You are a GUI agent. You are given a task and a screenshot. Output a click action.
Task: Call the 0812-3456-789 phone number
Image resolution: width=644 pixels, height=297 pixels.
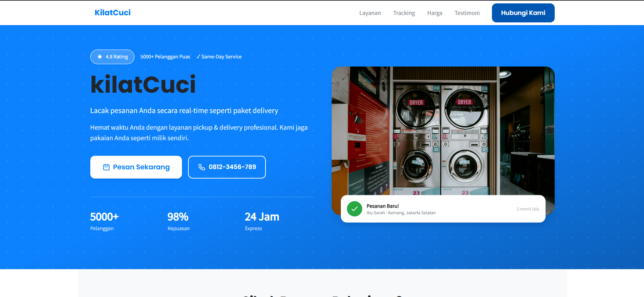coord(232,167)
